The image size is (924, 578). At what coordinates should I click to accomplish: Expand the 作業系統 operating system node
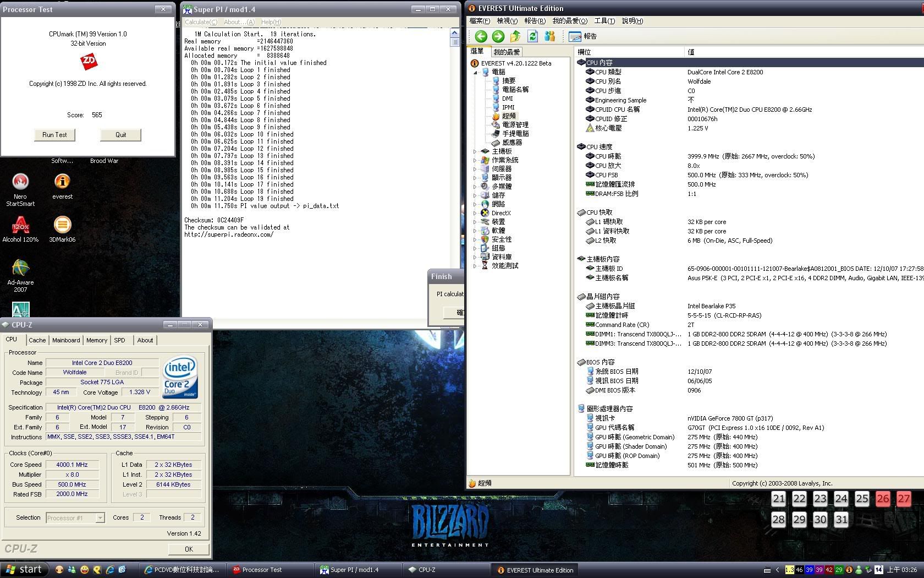[475, 160]
